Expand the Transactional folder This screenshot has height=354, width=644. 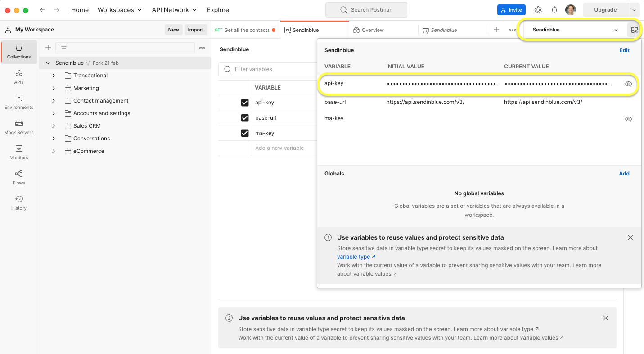point(54,76)
